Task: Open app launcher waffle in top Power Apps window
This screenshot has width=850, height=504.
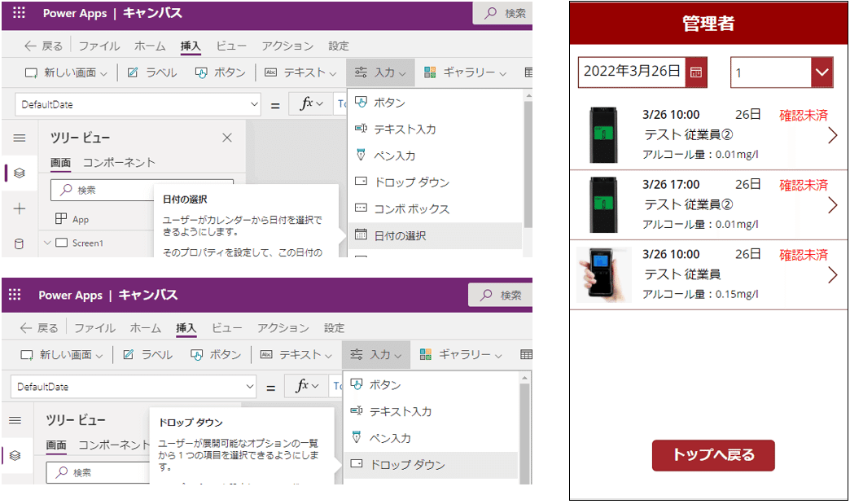Action: (x=19, y=13)
